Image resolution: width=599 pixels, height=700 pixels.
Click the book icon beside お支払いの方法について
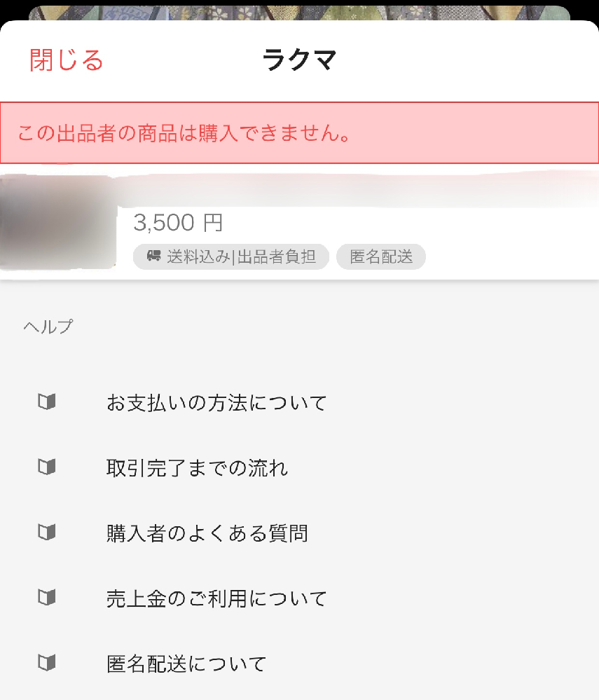[x=46, y=402]
